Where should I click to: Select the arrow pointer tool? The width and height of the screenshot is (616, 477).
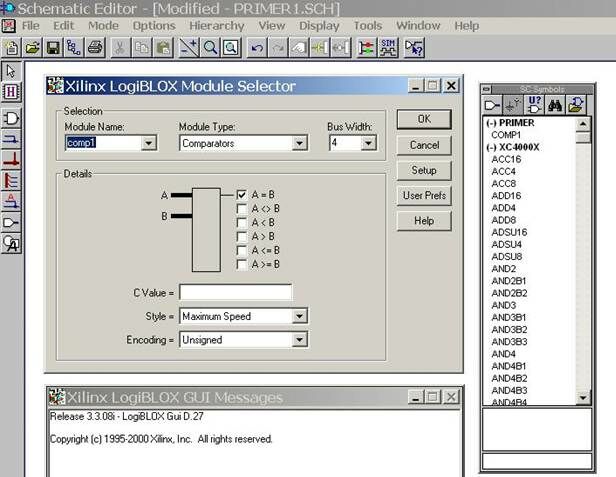click(11, 71)
